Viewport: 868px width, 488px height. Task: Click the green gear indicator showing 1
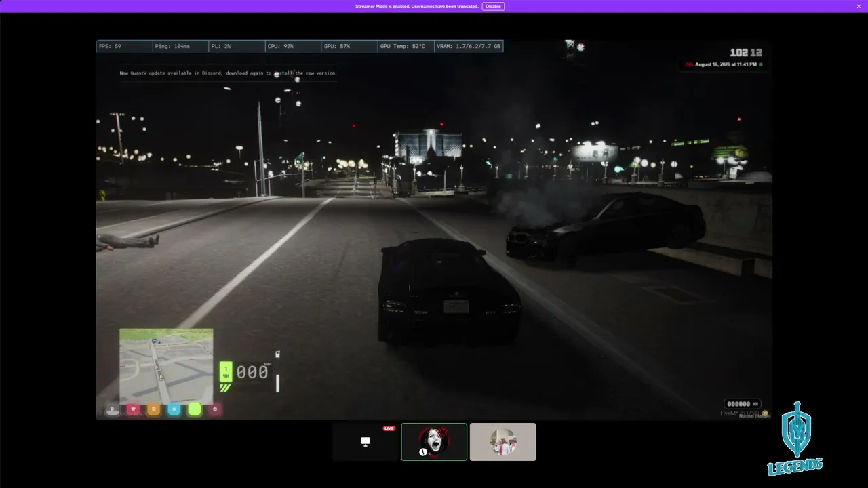point(226,371)
